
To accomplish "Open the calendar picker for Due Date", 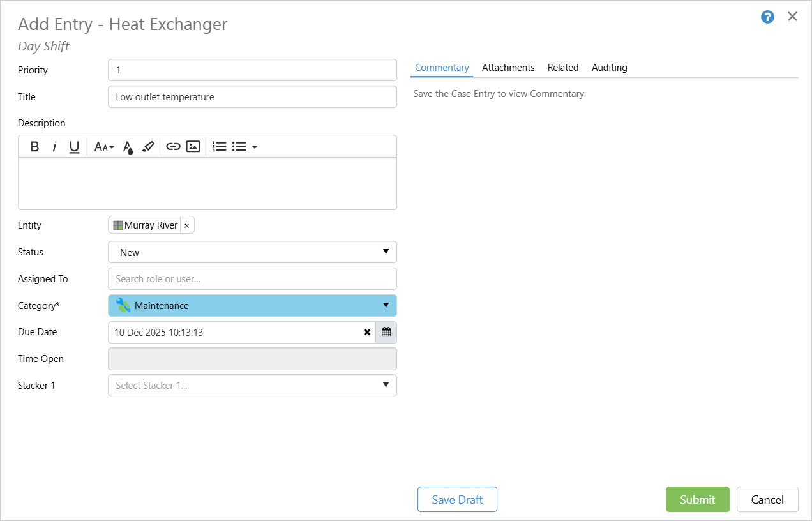I will click(386, 333).
